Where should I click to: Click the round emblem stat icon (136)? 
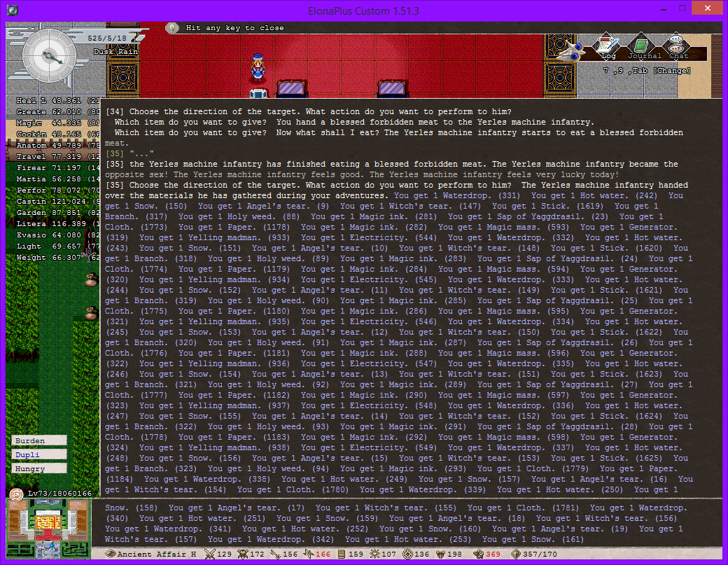(x=407, y=553)
